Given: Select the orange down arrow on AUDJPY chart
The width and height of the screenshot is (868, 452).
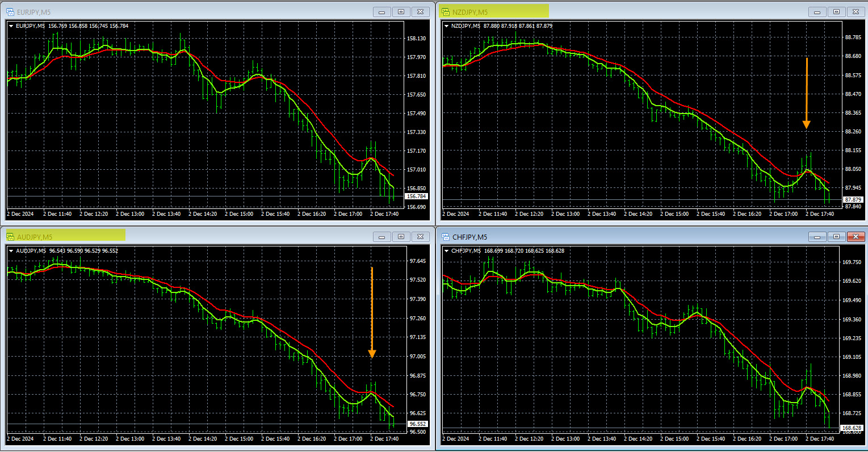Looking at the screenshot, I should coord(372,312).
